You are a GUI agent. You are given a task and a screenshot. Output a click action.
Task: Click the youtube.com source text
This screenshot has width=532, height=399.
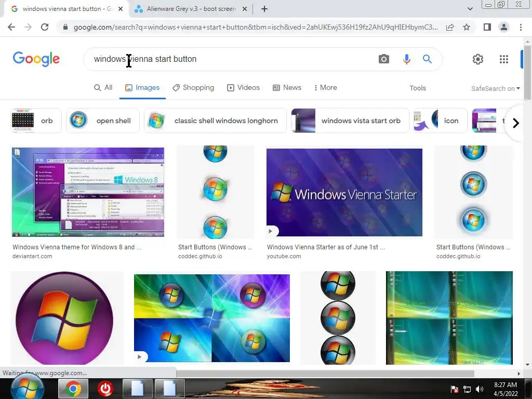pyautogui.click(x=284, y=256)
